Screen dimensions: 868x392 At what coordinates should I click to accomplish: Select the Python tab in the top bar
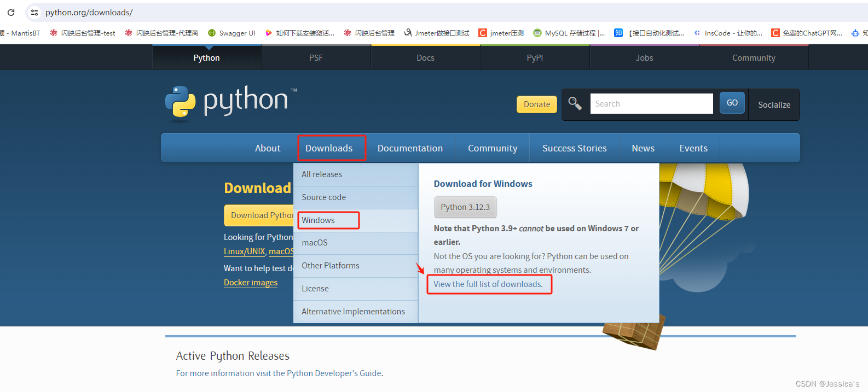[206, 57]
